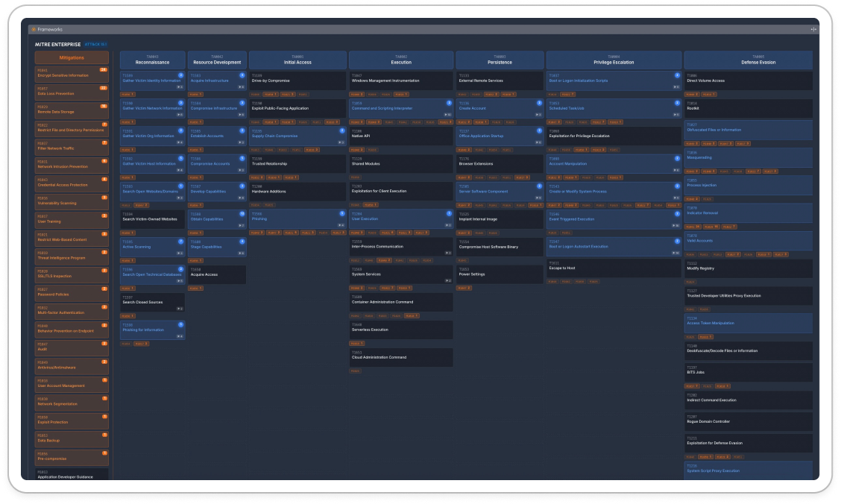Expand sub-techniques of Command and Scripting Interpreter
The height and width of the screenshot is (504, 841).
[448, 114]
